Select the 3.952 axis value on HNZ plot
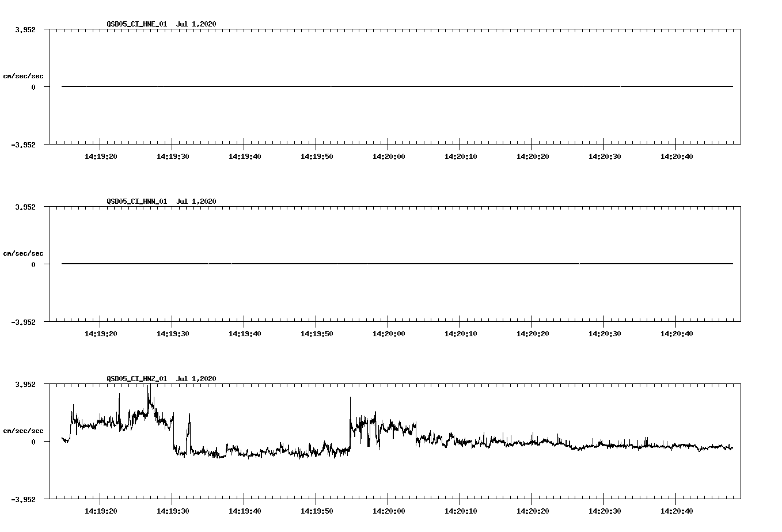Image resolution: width=782 pixels, height=532 pixels. (25, 384)
